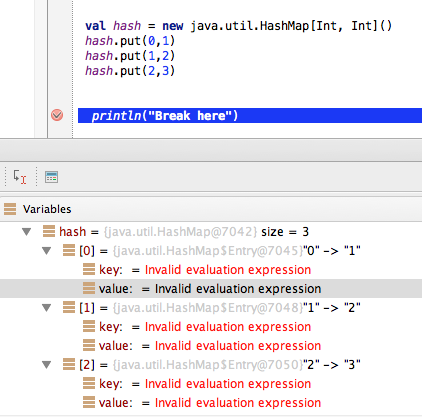
Task: Click the val hash declaration line
Action: pyautogui.click(x=239, y=26)
